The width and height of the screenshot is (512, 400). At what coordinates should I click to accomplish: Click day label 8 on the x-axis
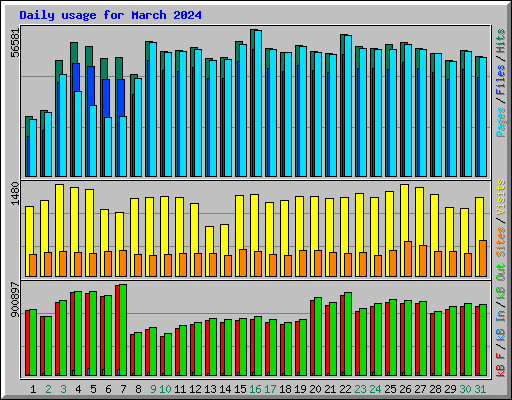point(138,389)
